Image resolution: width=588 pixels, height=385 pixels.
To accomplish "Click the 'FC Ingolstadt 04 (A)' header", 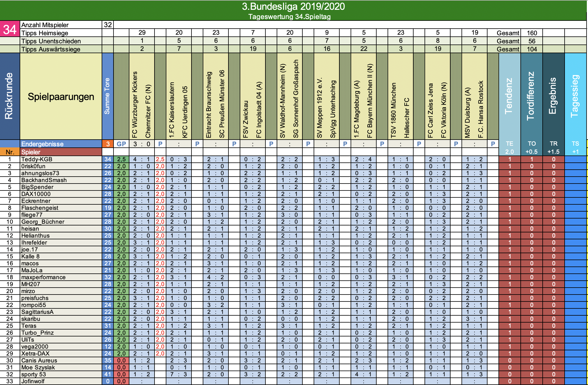I will coord(259,110).
